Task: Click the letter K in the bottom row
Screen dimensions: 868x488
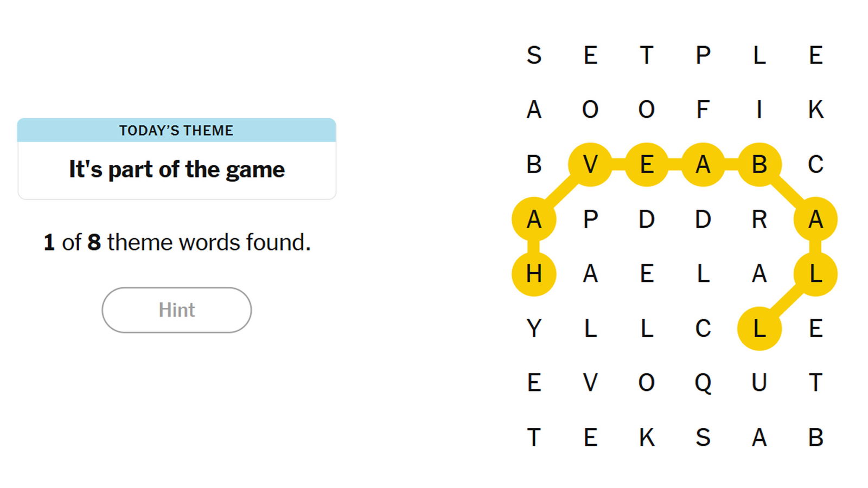Action: point(647,438)
